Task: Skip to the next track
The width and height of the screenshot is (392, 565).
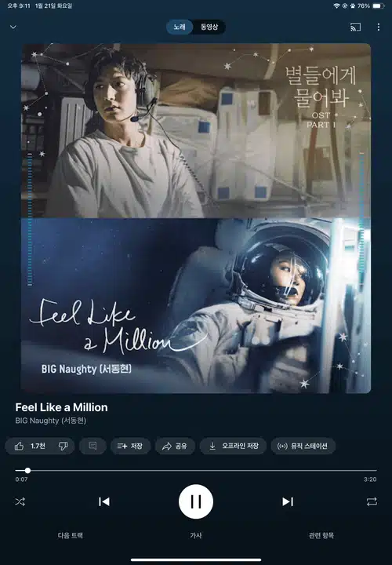Action: tap(288, 501)
